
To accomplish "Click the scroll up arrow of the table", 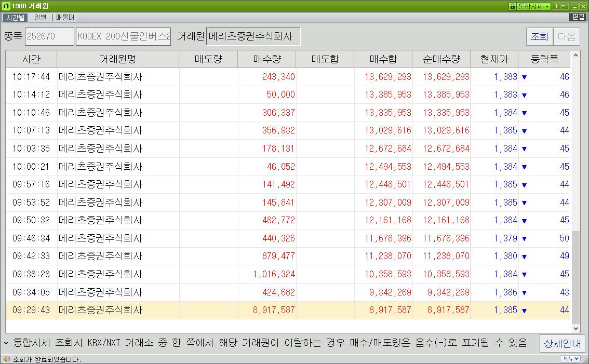I will (x=575, y=55).
